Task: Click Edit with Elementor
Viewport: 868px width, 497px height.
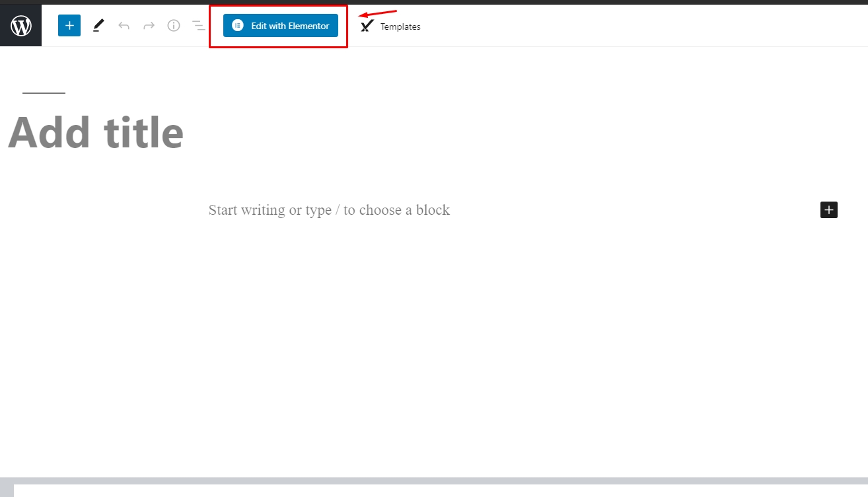Action: [x=279, y=25]
